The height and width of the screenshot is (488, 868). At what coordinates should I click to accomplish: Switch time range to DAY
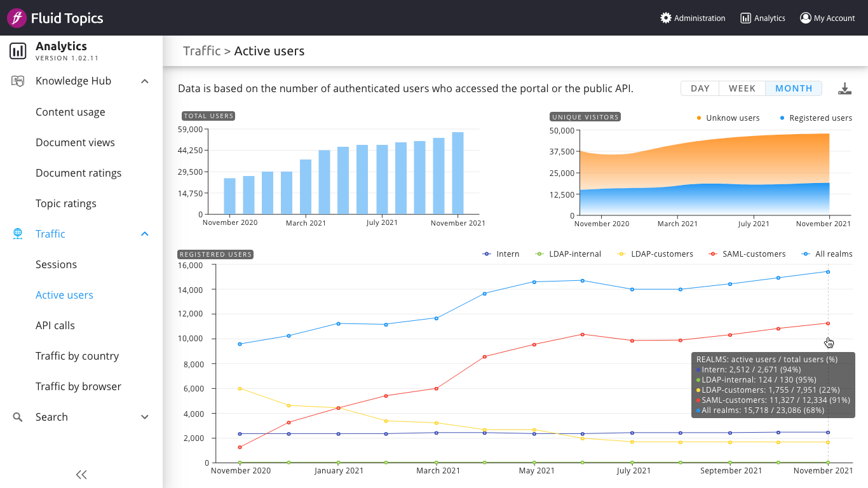pyautogui.click(x=700, y=88)
